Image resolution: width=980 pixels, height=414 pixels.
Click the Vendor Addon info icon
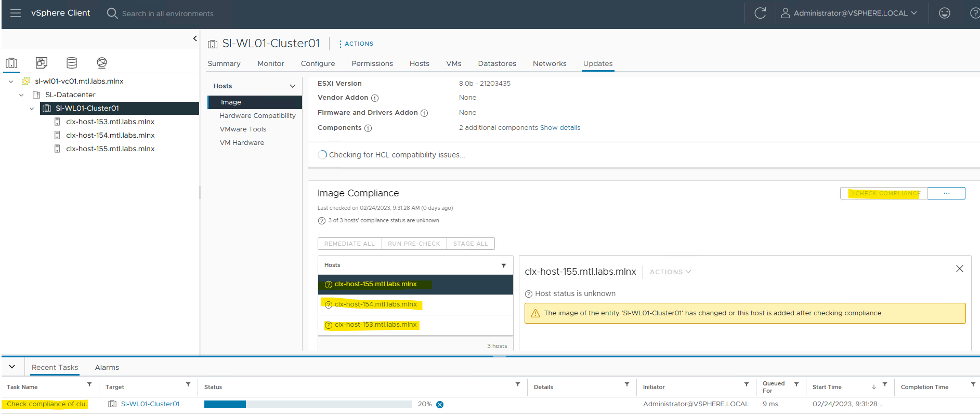[375, 98]
